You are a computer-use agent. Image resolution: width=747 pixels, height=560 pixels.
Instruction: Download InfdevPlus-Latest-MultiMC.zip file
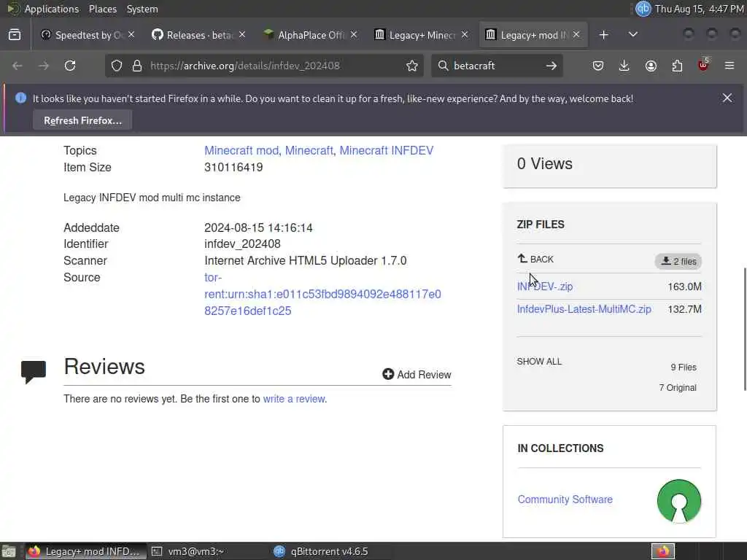pyautogui.click(x=584, y=309)
